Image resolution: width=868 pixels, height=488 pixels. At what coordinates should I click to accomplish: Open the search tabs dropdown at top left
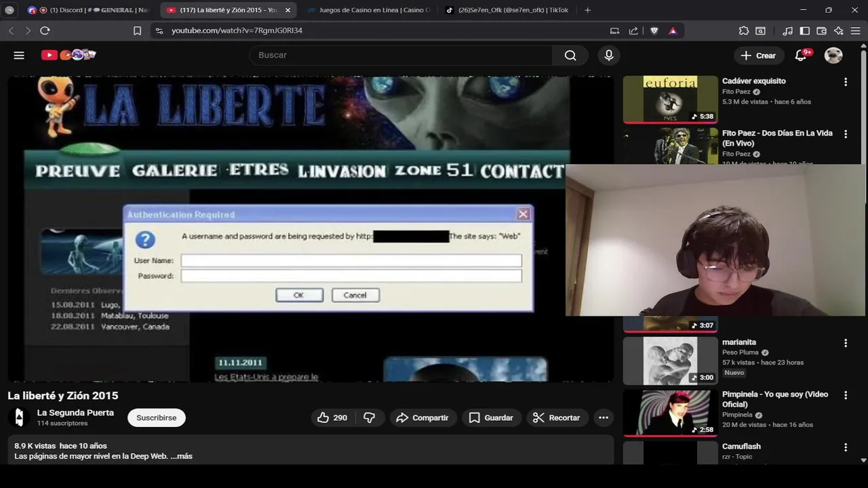(x=9, y=10)
